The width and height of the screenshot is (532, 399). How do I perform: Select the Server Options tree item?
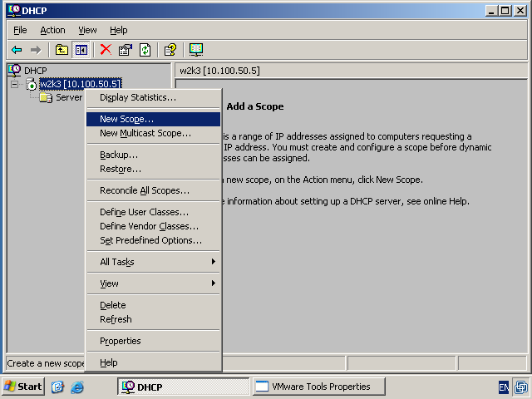click(68, 97)
